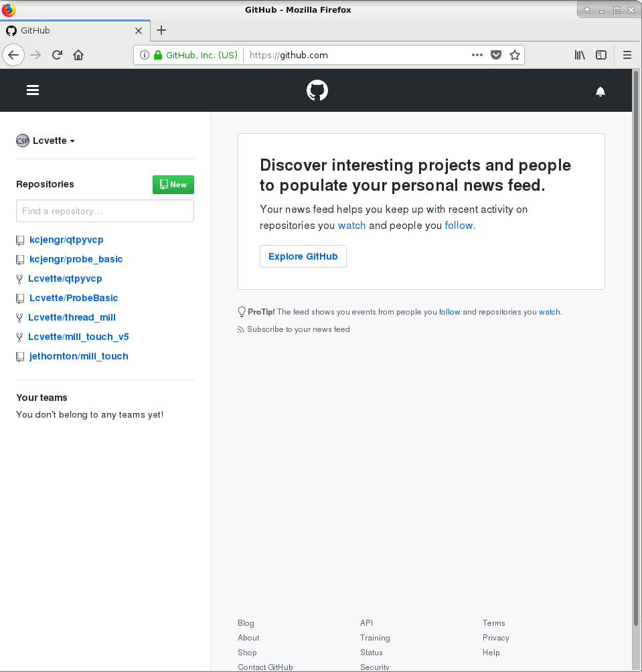Open the Firefox Library icon
Screen dimensions: 642x672
coord(580,55)
